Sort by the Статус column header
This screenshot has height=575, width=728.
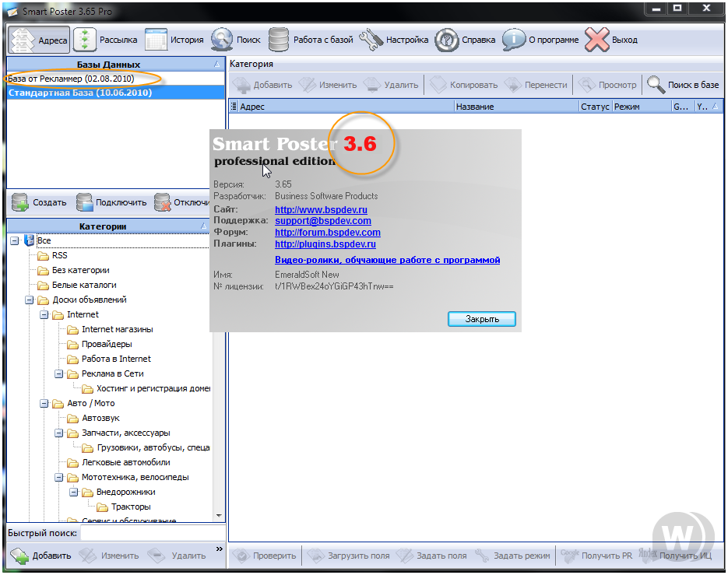(x=596, y=107)
